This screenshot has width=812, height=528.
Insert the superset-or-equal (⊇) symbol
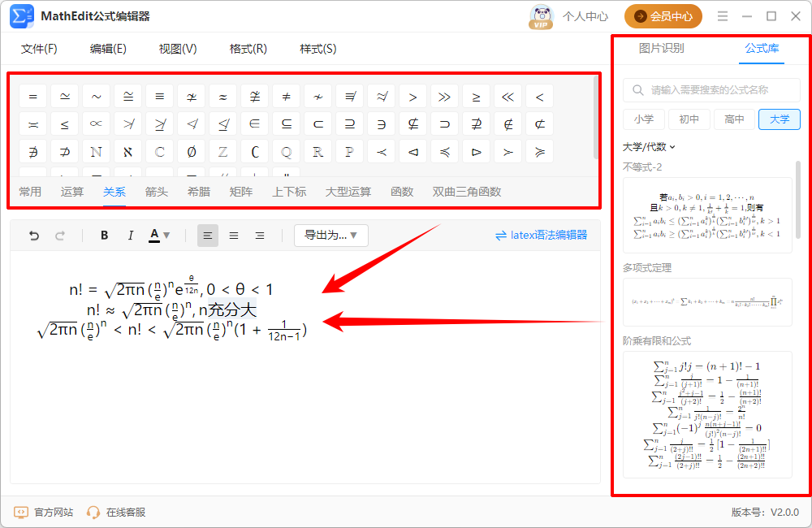click(x=349, y=124)
